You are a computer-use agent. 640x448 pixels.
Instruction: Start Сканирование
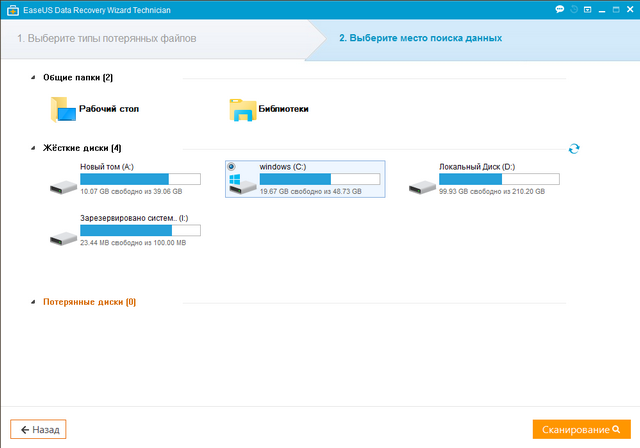coord(582,429)
